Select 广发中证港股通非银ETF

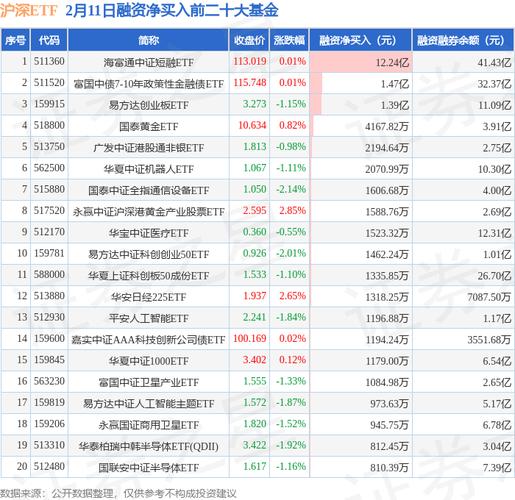pyautogui.click(x=148, y=148)
